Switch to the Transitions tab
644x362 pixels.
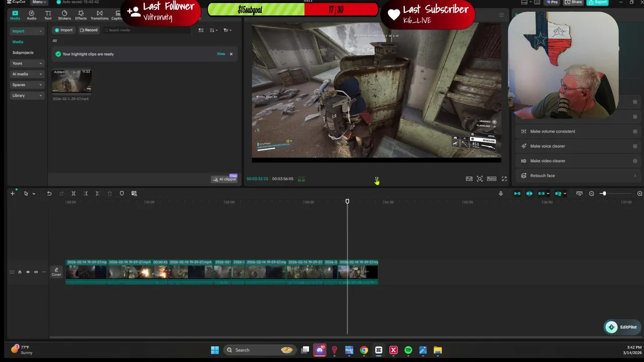point(100,15)
